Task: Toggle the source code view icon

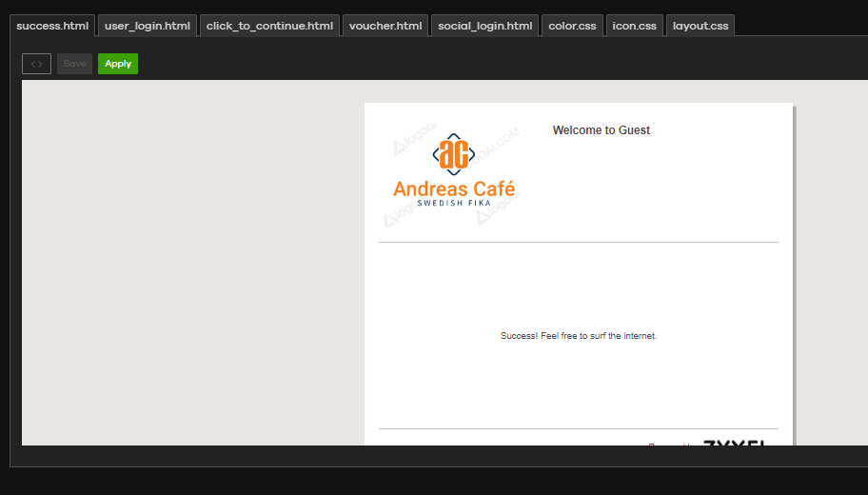Action: (x=36, y=64)
